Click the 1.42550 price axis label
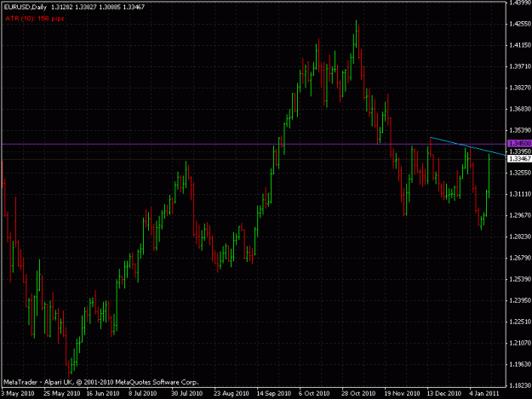Viewport: 532px width, 399px height. [520, 24]
